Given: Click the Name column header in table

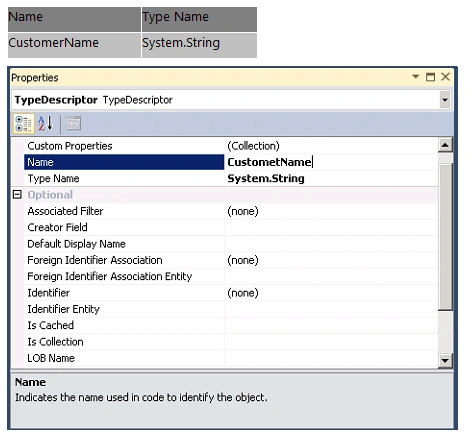Looking at the screenshot, I should 74,19.
